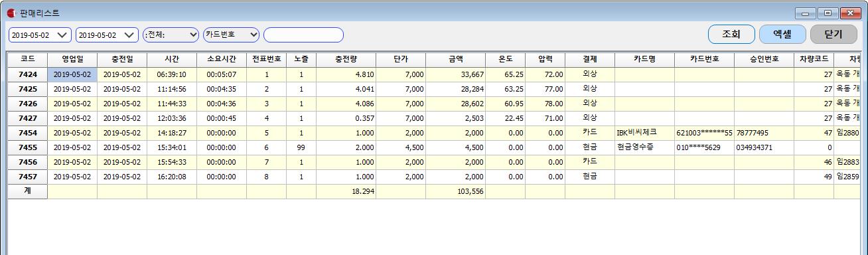Click the 차량코드 column header

(814, 59)
